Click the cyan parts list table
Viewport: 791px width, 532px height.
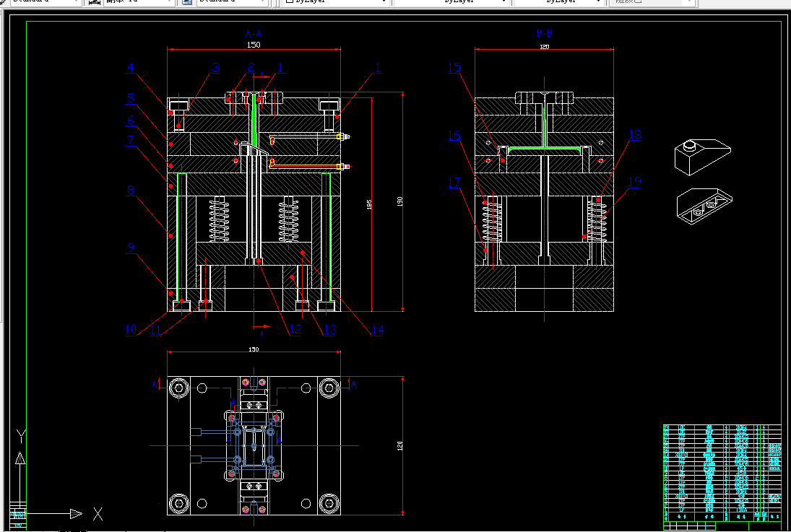tap(722, 473)
